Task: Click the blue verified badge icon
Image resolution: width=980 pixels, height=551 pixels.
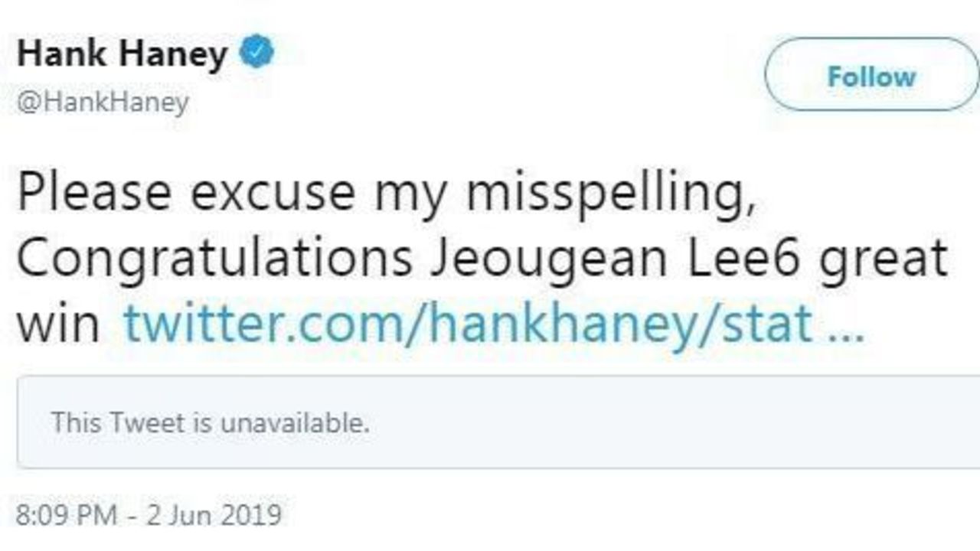Action: (258, 55)
